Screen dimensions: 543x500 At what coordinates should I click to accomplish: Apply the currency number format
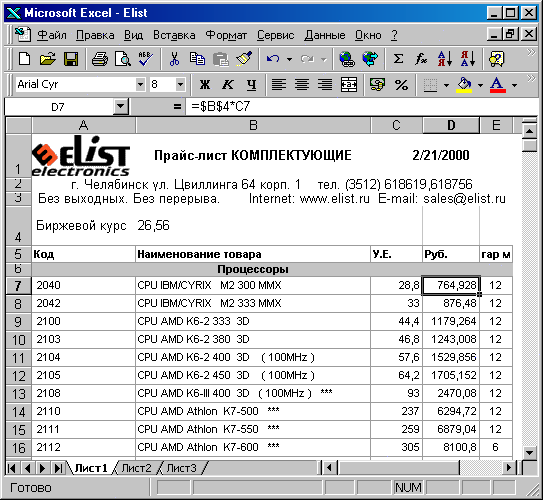click(x=377, y=84)
